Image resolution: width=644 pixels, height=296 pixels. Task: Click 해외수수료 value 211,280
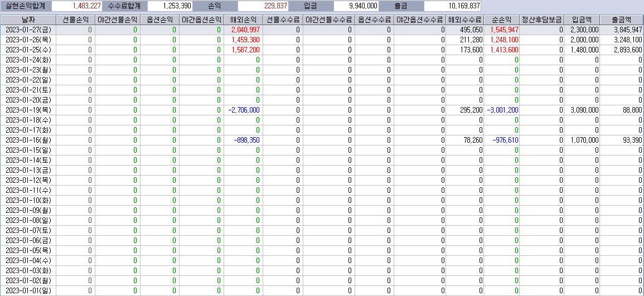[x=472, y=40]
